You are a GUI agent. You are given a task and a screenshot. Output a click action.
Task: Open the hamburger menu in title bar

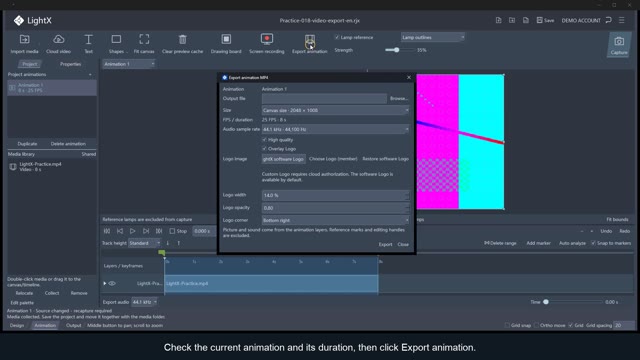622,20
